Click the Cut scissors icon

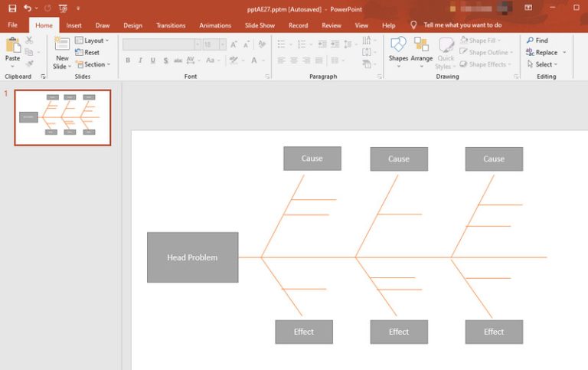tap(29, 40)
